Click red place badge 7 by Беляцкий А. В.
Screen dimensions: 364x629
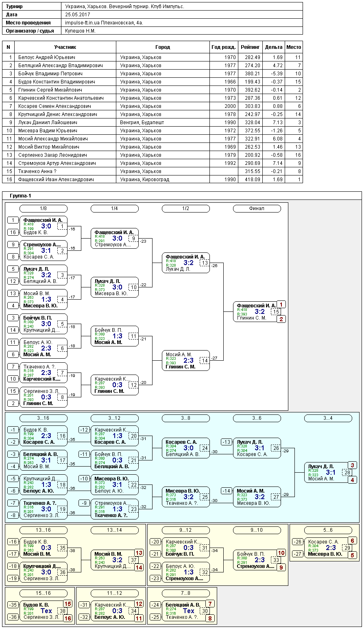pyautogui.click(x=210, y=604)
